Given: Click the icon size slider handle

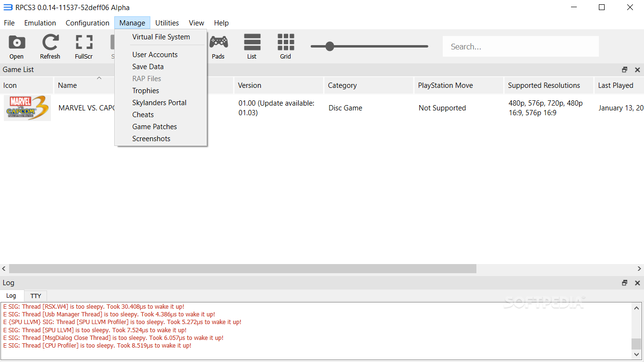Looking at the screenshot, I should (329, 47).
